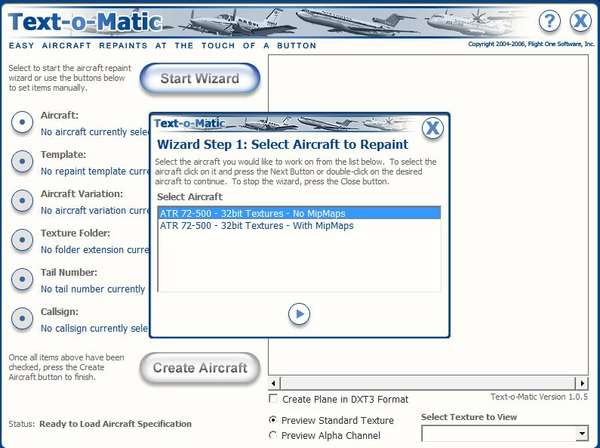Click the horizontal preview scrollbar track
The width and height of the screenshot is (600, 448).
coord(428,383)
